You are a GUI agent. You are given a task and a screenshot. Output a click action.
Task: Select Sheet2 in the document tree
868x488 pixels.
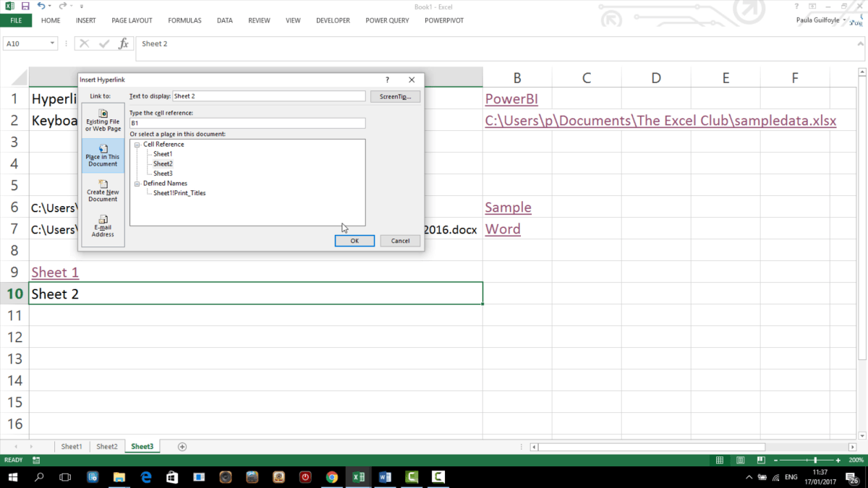coord(163,164)
